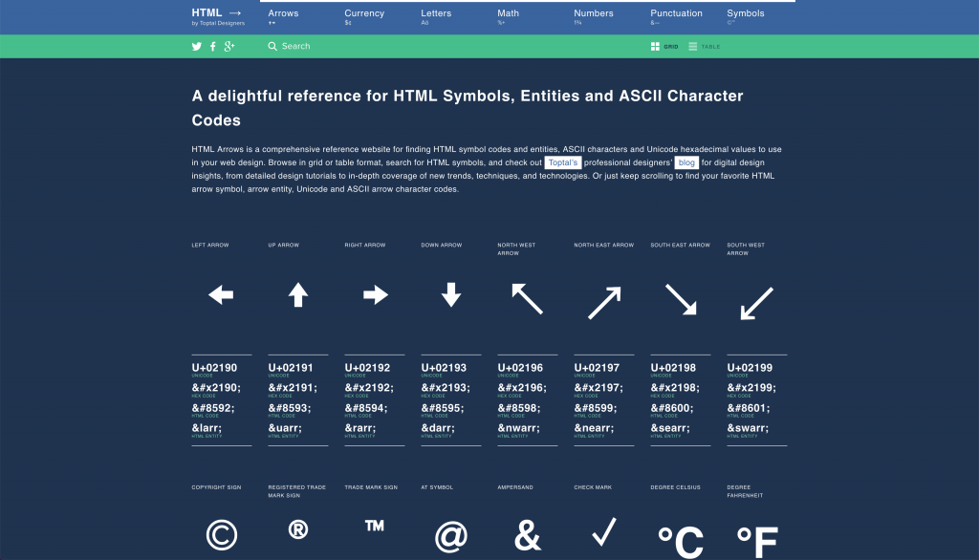979x560 pixels.
Task: Click the U+02192 unicode value
Action: (367, 368)
